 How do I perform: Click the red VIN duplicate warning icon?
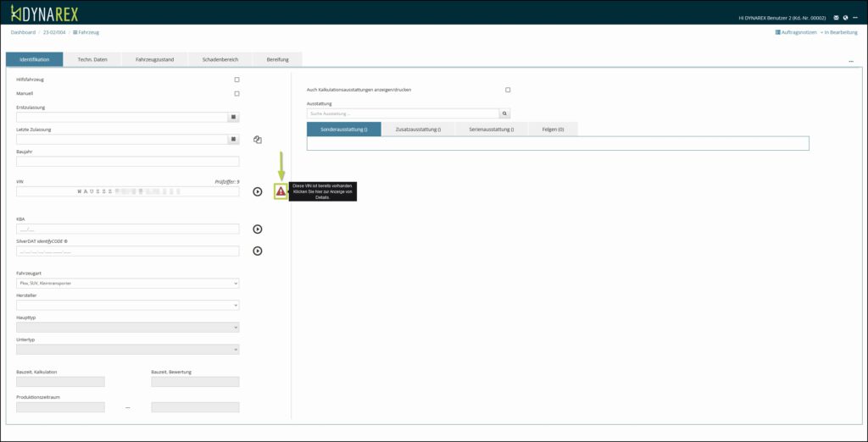281,192
